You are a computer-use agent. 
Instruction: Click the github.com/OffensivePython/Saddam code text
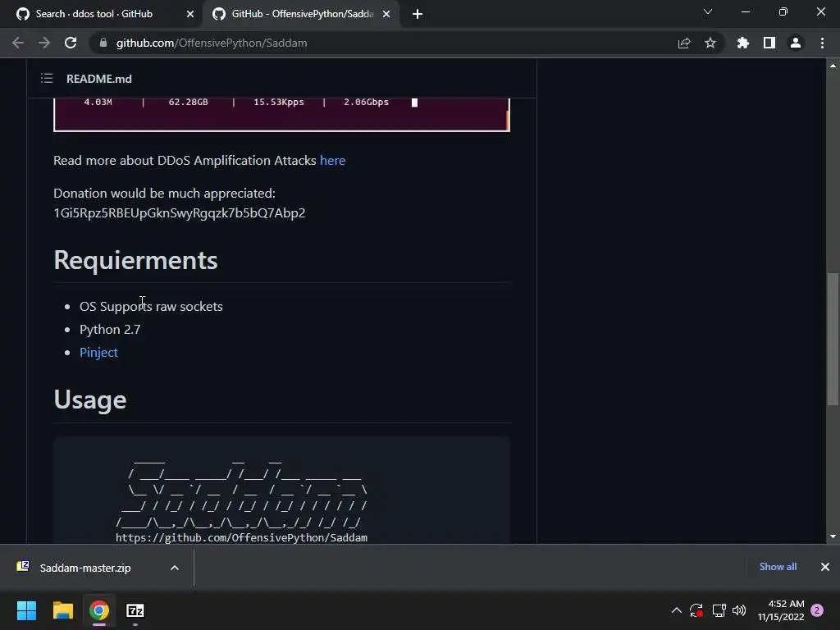tap(242, 538)
